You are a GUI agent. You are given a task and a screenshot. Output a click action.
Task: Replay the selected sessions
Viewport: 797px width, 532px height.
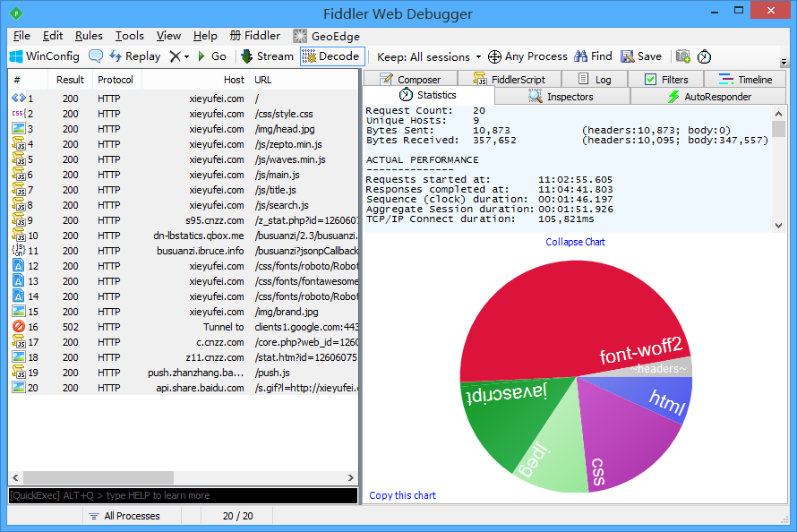coord(134,56)
